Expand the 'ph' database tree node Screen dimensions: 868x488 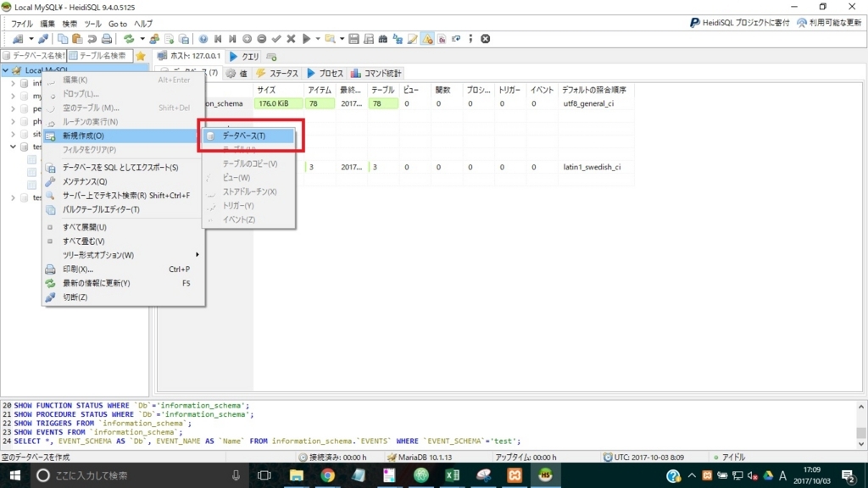pyautogui.click(x=14, y=121)
